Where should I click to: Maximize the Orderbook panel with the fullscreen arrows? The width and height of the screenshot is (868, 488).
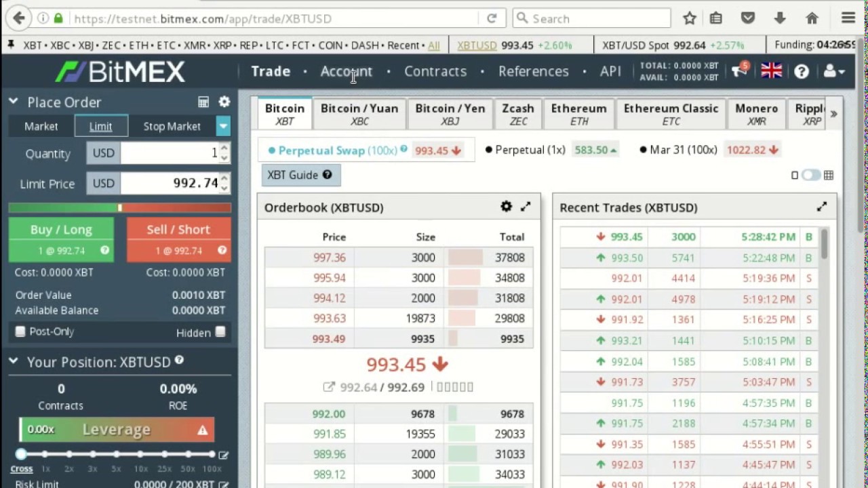tap(526, 207)
